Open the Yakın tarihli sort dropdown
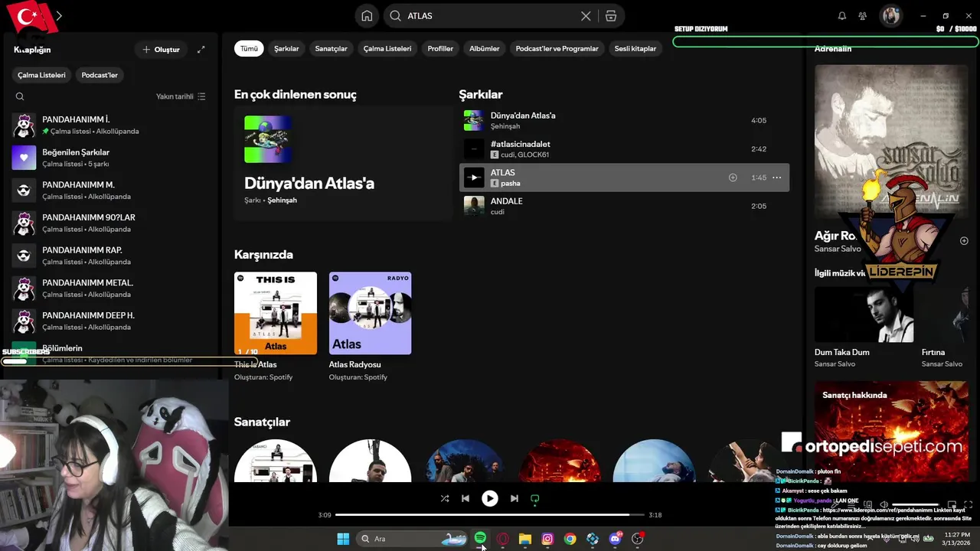The image size is (980, 551). click(x=181, y=96)
